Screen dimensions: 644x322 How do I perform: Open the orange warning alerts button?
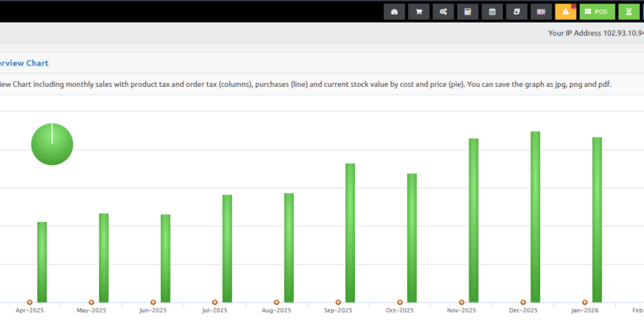[x=566, y=12]
